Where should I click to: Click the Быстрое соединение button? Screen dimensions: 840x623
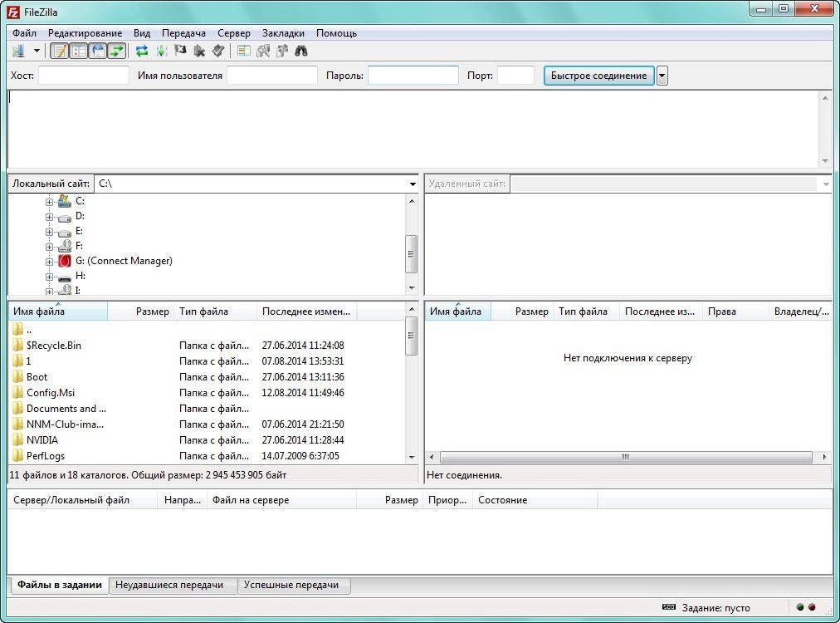point(599,76)
